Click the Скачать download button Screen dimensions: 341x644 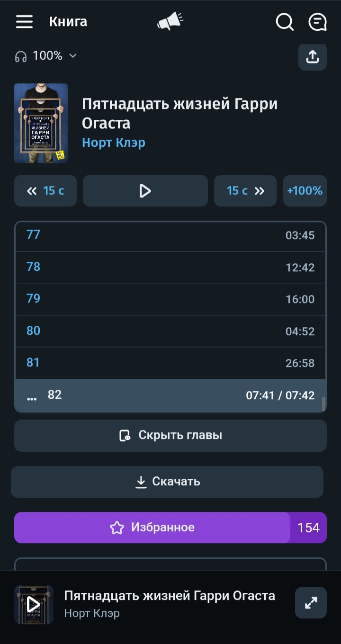coord(167,482)
